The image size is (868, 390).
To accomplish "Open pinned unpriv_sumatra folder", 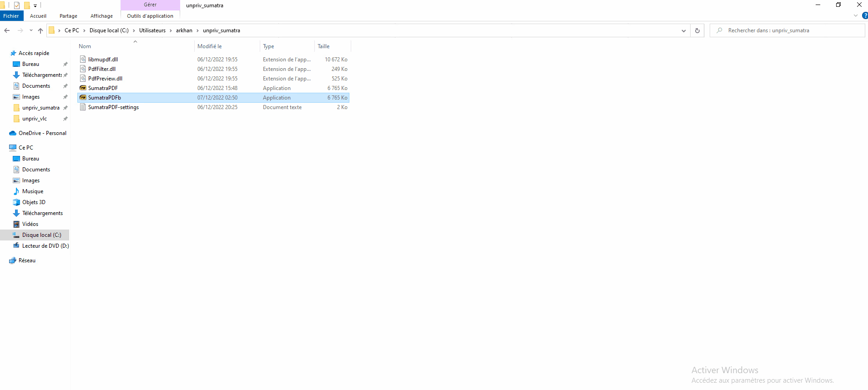I will 40,108.
